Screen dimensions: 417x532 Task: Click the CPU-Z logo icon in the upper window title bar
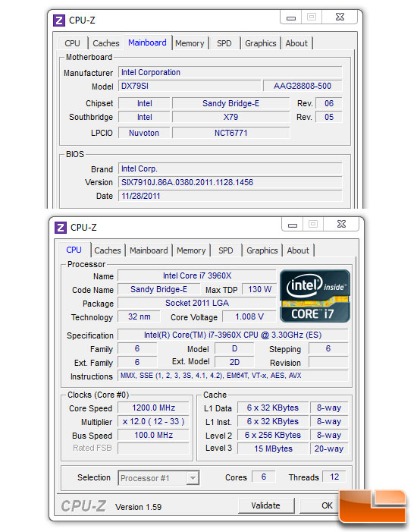click(59, 20)
